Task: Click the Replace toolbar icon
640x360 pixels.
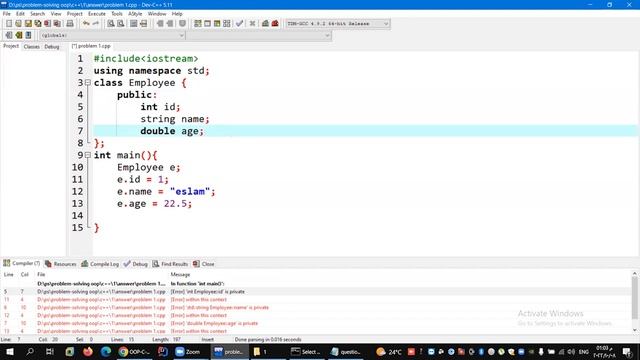Action: (121, 24)
